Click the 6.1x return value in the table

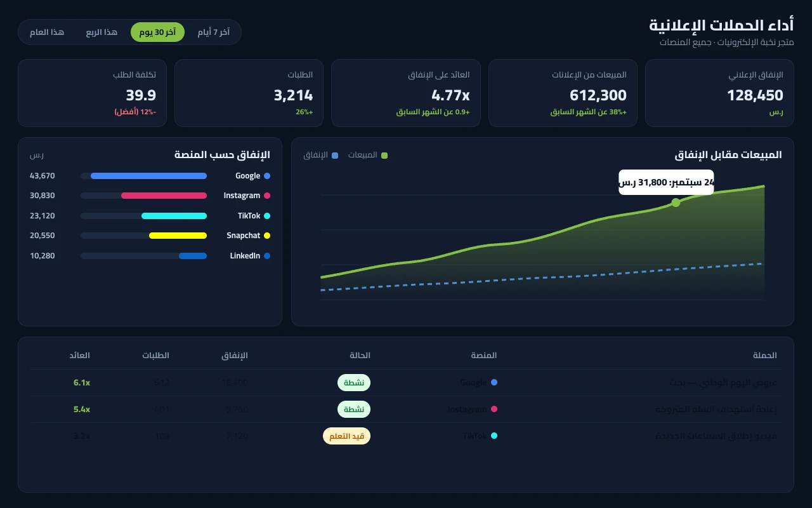point(82,383)
